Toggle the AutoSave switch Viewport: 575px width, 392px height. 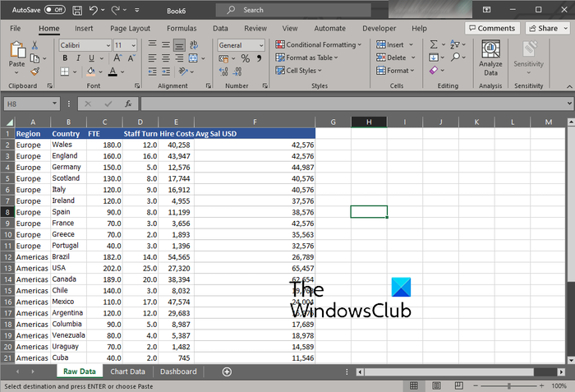pyautogui.click(x=54, y=10)
